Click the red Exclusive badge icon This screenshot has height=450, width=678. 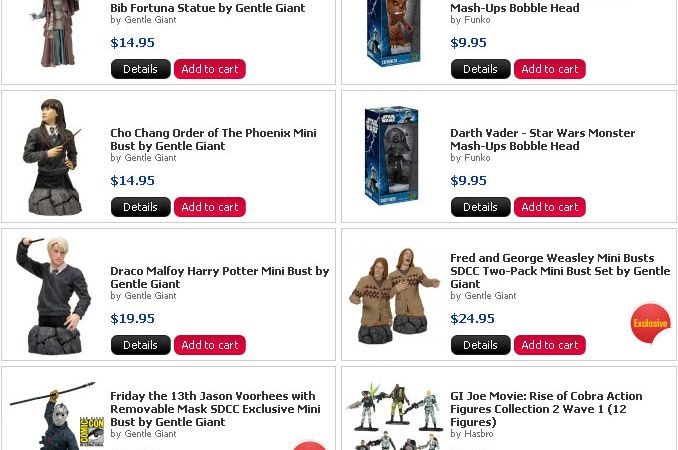650,323
